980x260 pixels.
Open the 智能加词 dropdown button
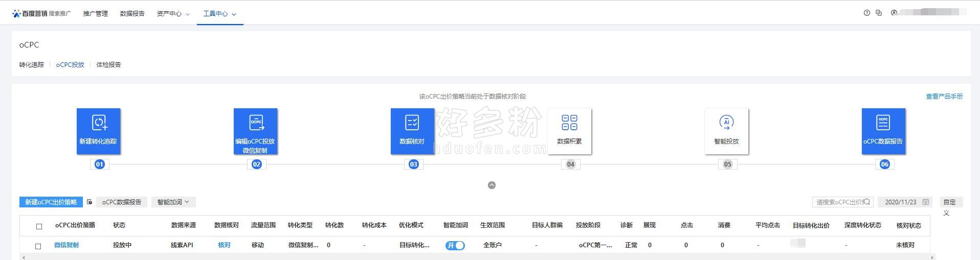pos(173,202)
